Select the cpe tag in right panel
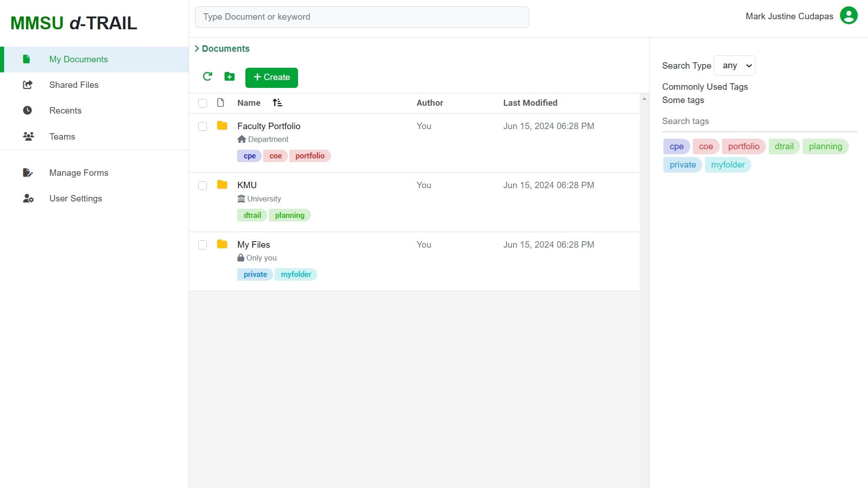 (x=676, y=146)
